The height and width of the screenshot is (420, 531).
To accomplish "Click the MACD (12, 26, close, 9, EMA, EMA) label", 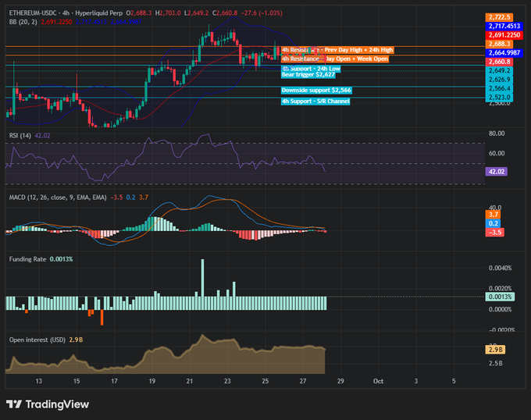I will (x=58, y=198).
